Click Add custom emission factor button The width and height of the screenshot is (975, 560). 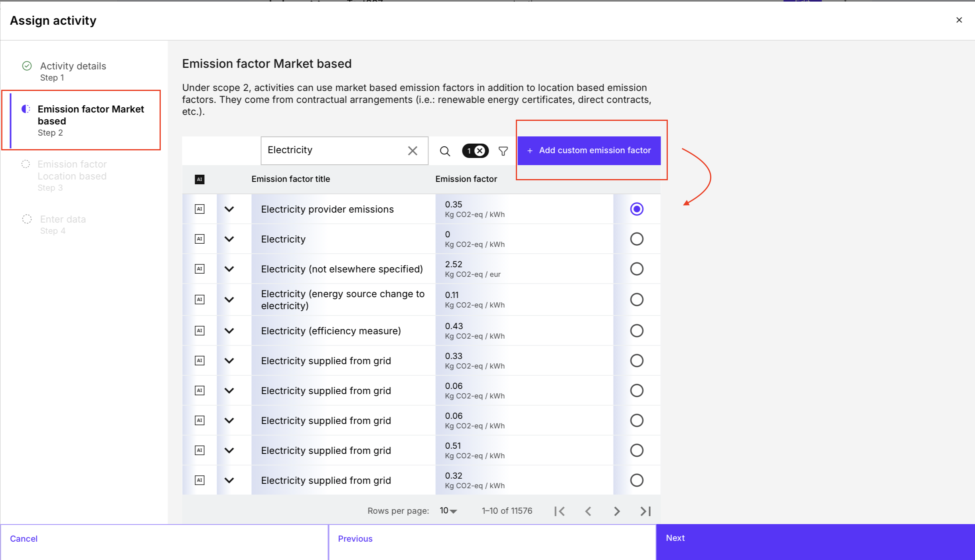589,150
